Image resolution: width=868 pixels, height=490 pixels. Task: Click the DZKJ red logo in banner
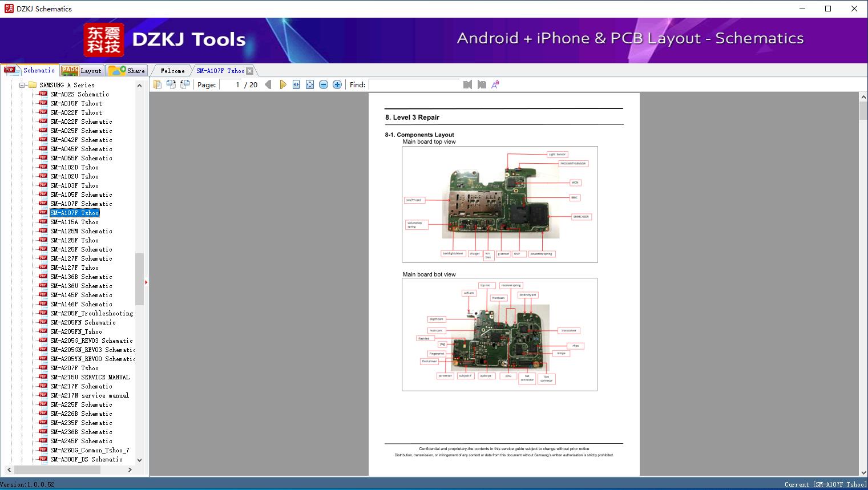(x=103, y=40)
